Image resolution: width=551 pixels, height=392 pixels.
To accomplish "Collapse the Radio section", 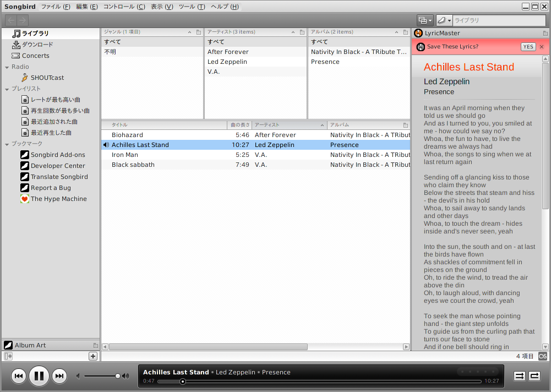I will pos(7,67).
